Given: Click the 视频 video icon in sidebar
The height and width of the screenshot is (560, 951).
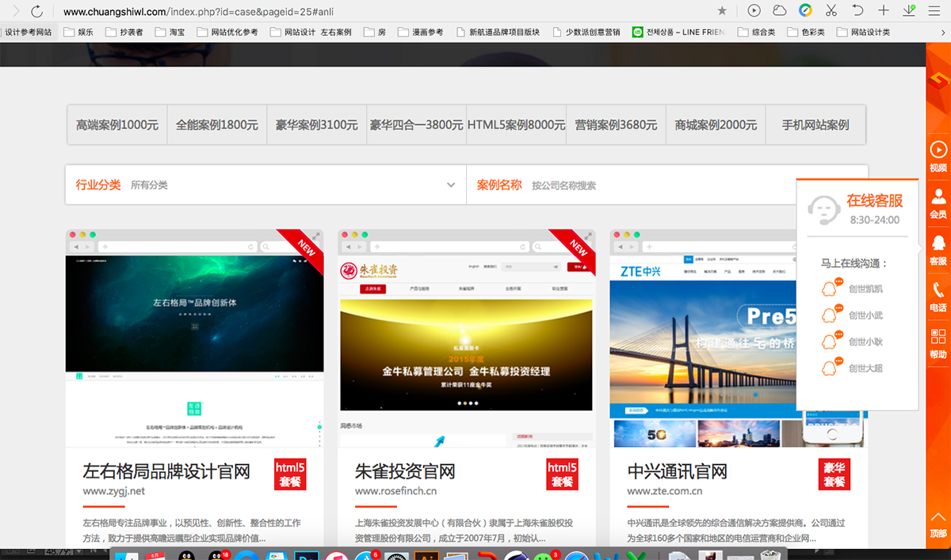Looking at the screenshot, I should pyautogui.click(x=938, y=155).
